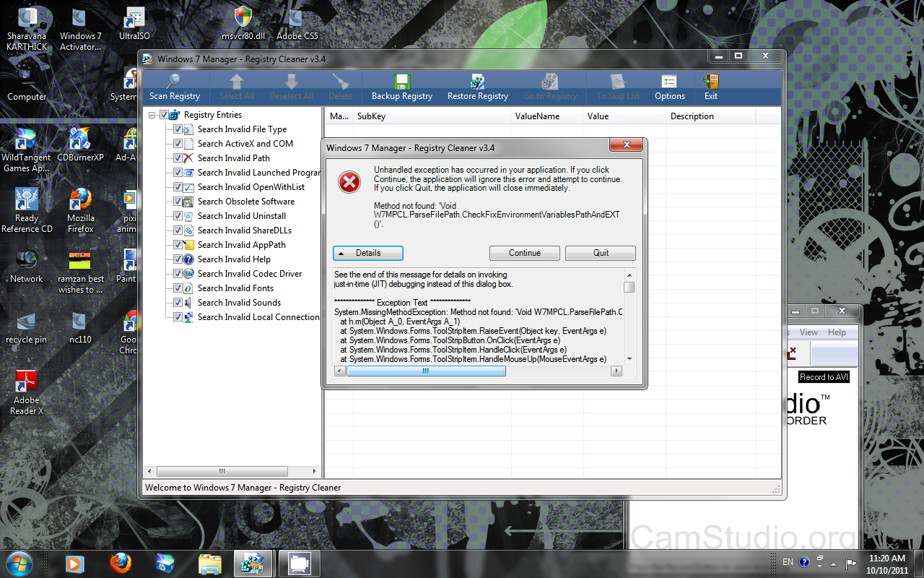Toggle Search Invalid Fonts checkbox
This screenshot has height=578, width=924.
click(178, 288)
